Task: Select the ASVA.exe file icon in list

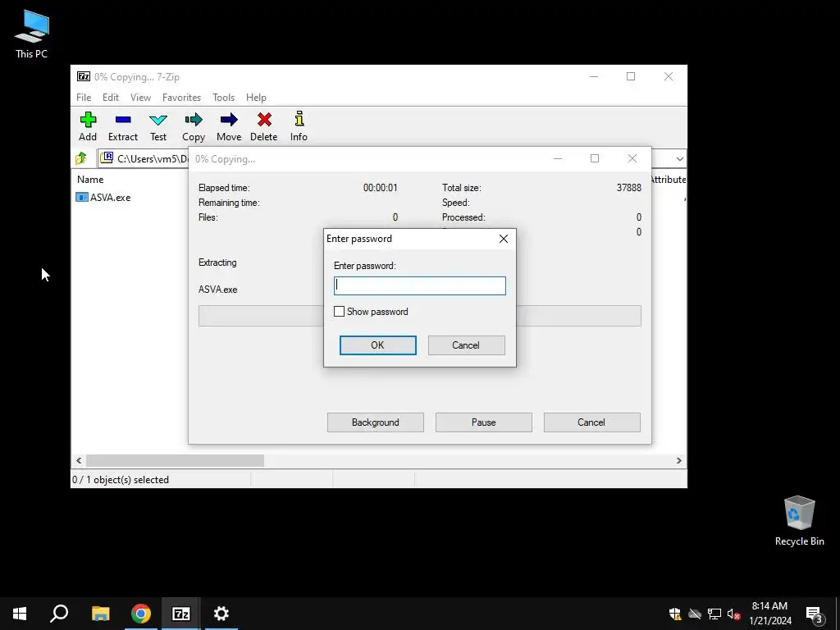Action: pyautogui.click(x=81, y=197)
